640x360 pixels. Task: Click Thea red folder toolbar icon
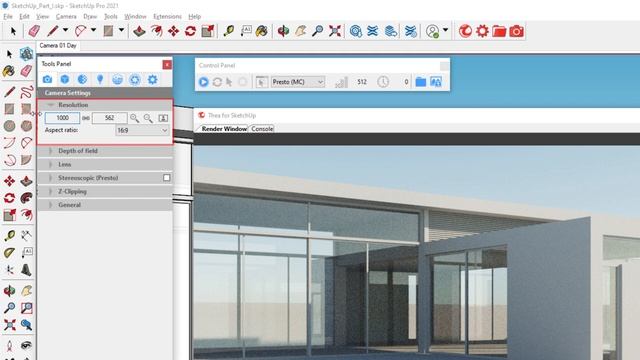tap(499, 31)
